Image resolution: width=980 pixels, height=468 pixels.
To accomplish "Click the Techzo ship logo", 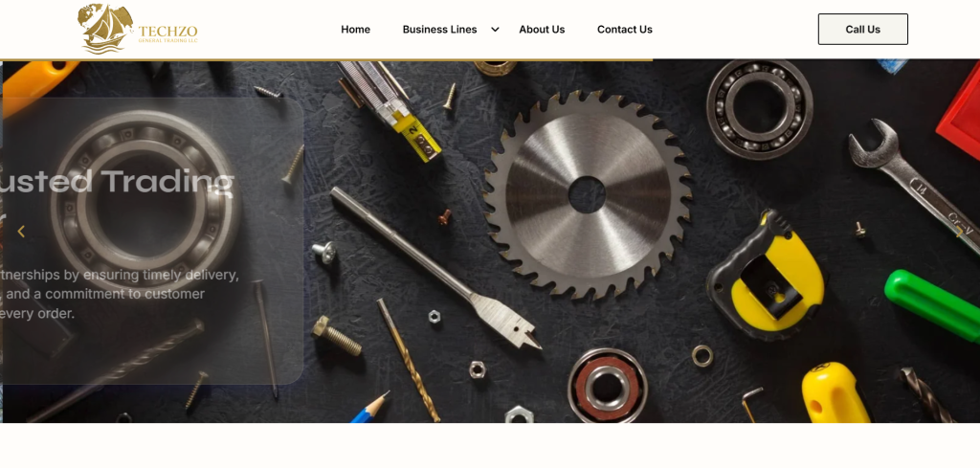I will click(105, 29).
